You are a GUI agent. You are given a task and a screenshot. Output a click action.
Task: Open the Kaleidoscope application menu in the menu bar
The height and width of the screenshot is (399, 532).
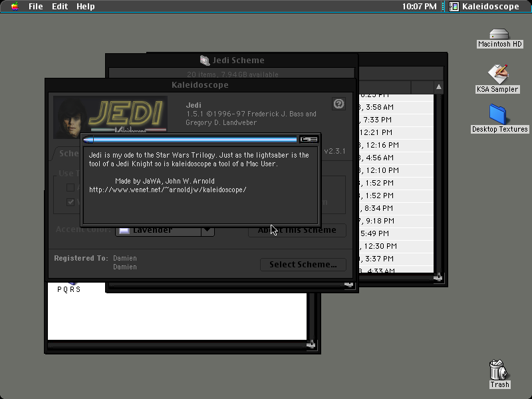pyautogui.click(x=485, y=7)
